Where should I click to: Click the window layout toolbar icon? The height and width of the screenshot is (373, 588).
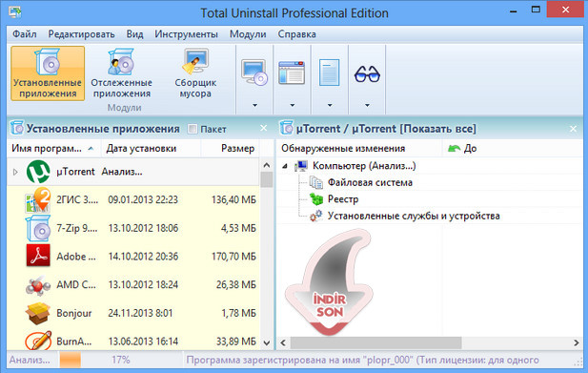click(292, 73)
